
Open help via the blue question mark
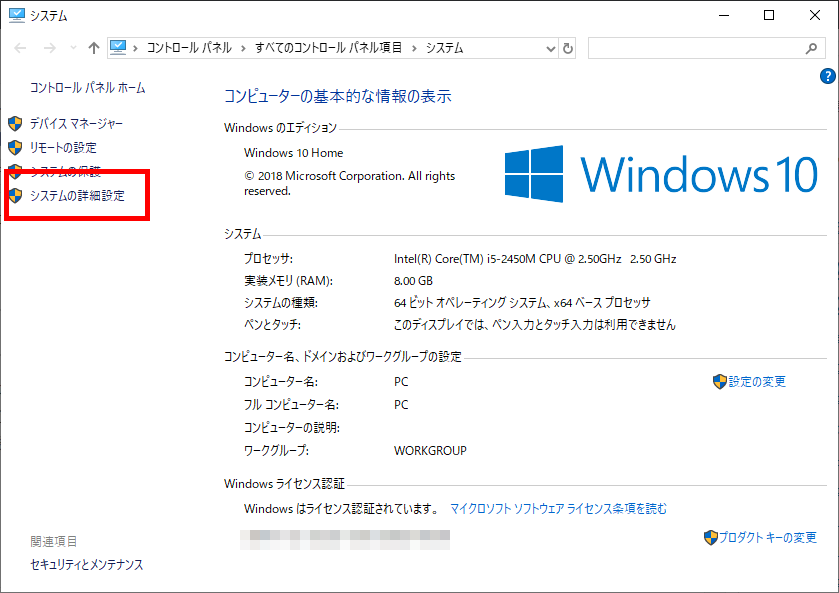pyautogui.click(x=827, y=76)
